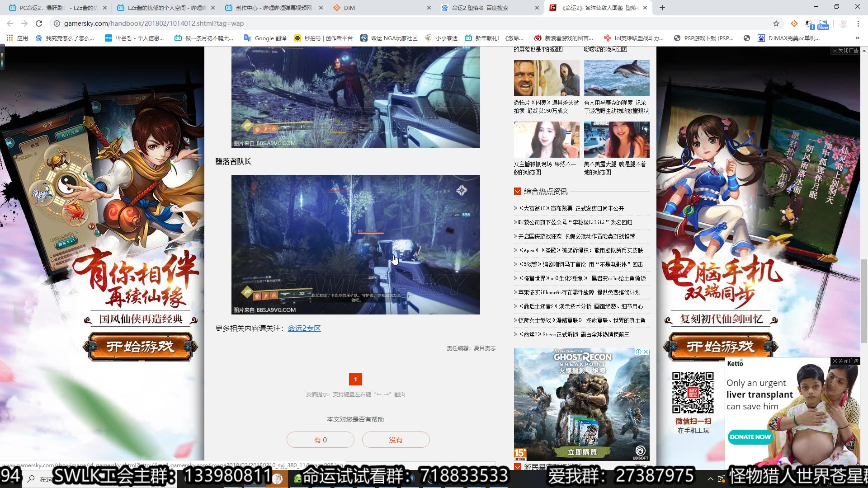Open the 美不美露大腿 thumbnail
868x488 pixels.
click(x=617, y=139)
